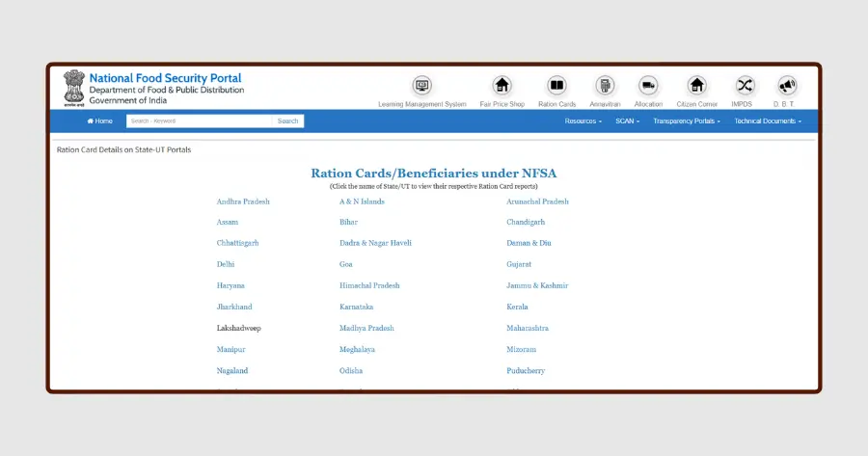The height and width of the screenshot is (456, 868).
Task: Open the Karnataka link
Action: [356, 307]
